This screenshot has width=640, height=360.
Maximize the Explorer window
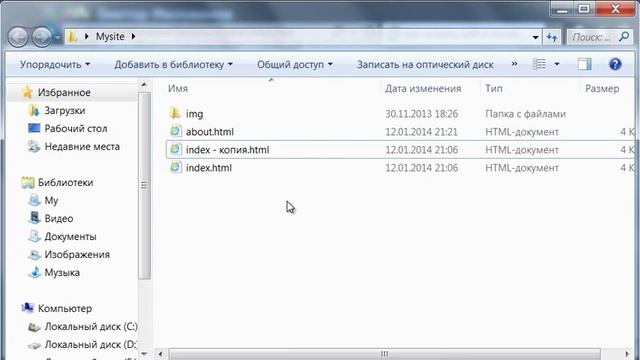[x=584, y=9]
